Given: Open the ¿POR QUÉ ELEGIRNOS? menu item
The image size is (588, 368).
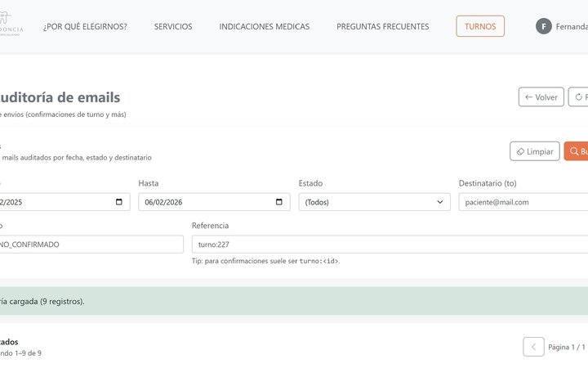Looking at the screenshot, I should [x=85, y=27].
